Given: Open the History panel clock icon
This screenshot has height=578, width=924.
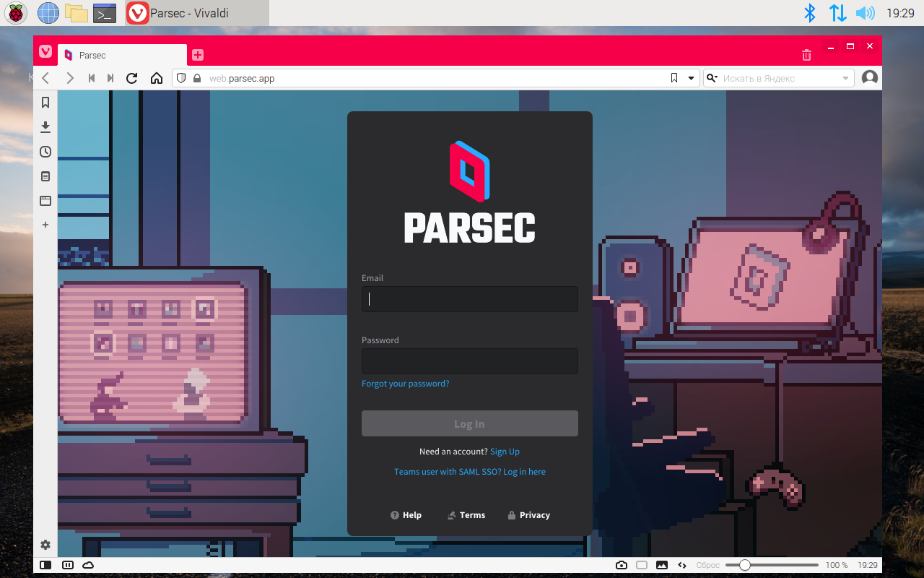Looking at the screenshot, I should click(x=45, y=152).
